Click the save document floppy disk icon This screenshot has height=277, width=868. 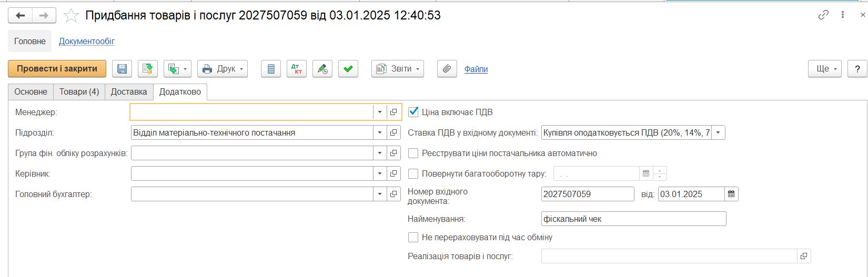[x=122, y=69]
